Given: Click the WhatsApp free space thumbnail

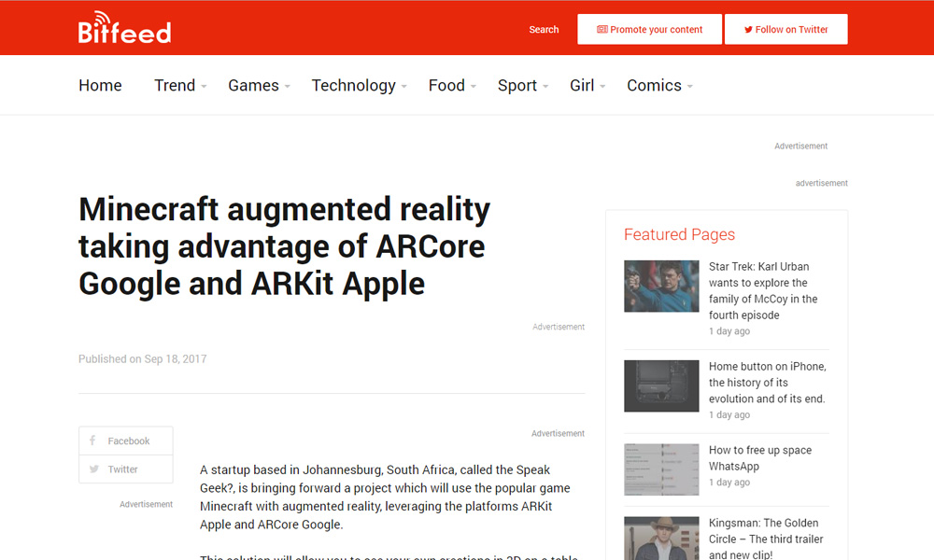Looking at the screenshot, I should (x=661, y=469).
